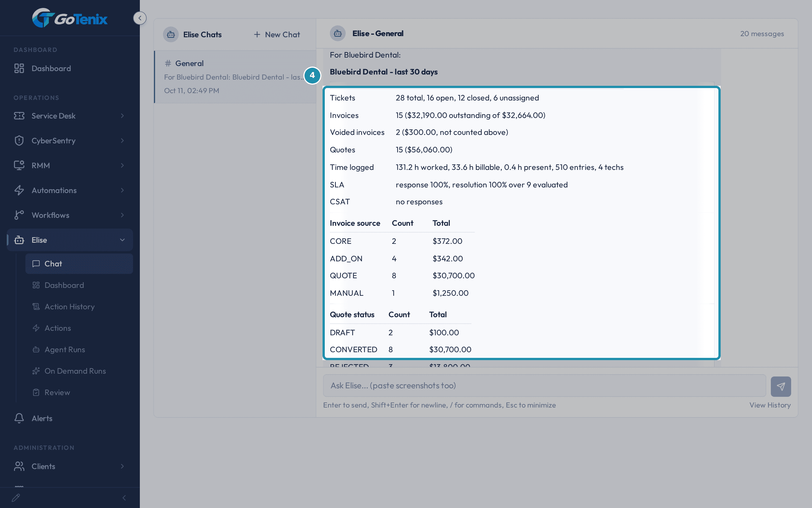The width and height of the screenshot is (812, 508).
Task: Expand the Workflows submenu chevron
Action: tap(122, 215)
